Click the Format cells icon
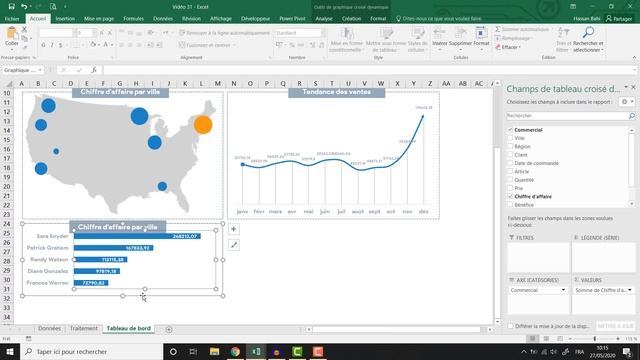The height and width of the screenshot is (360, 640). coord(481,33)
